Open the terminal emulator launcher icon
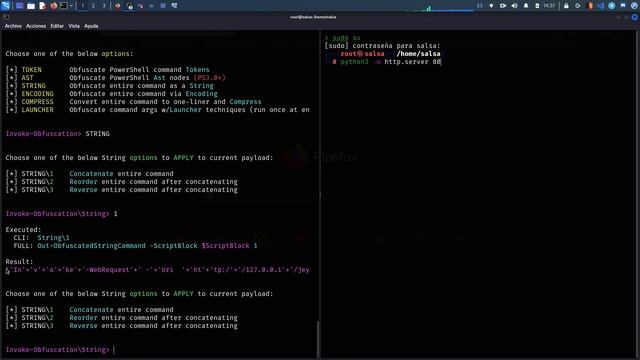 click(x=64, y=6)
